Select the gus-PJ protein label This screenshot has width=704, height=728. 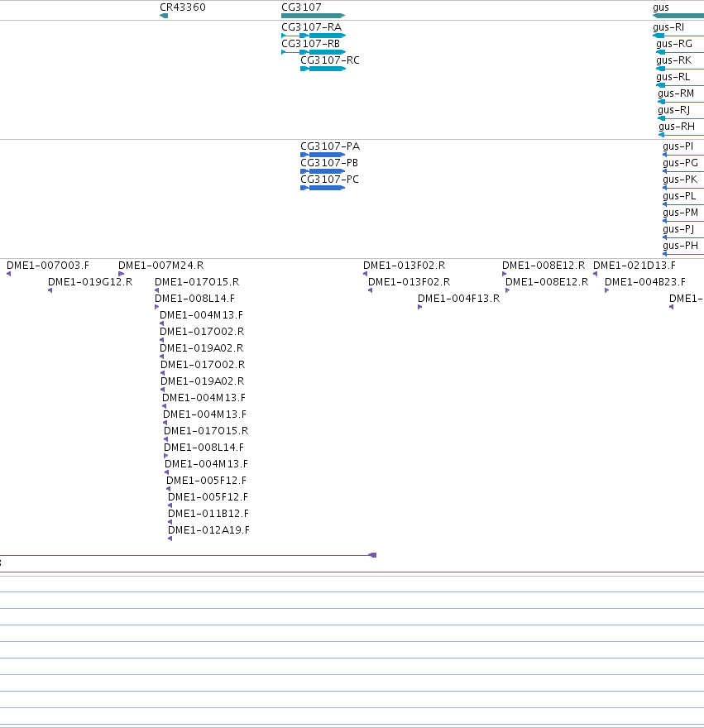[678, 229]
